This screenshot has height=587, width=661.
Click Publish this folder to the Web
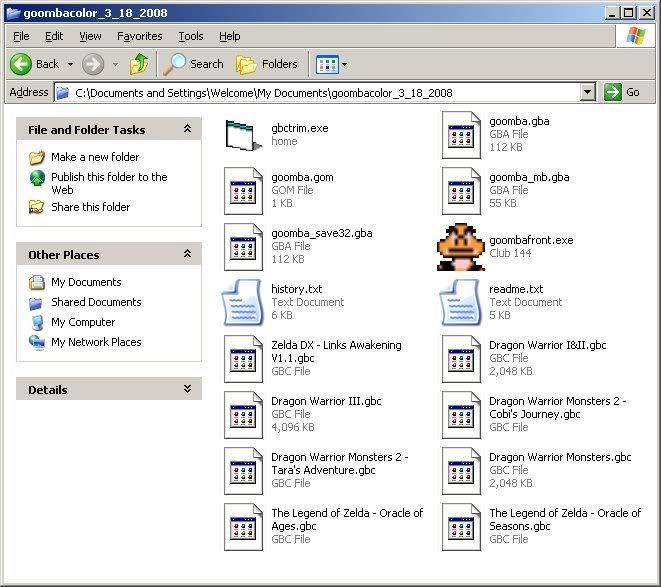tap(109, 183)
